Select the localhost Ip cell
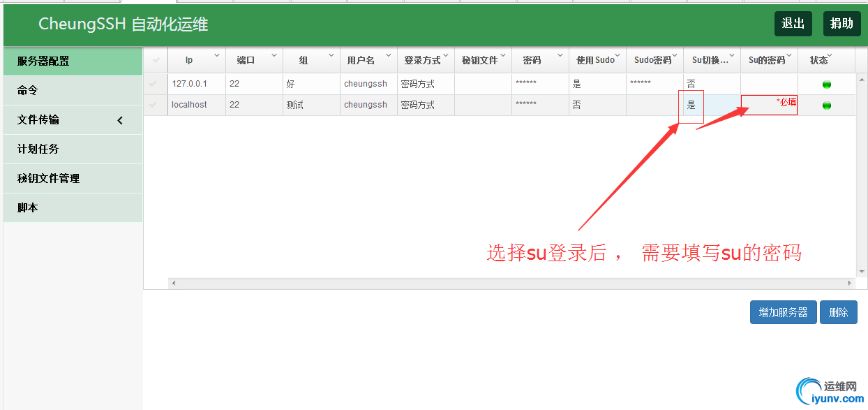The width and height of the screenshot is (868, 410). click(x=197, y=105)
